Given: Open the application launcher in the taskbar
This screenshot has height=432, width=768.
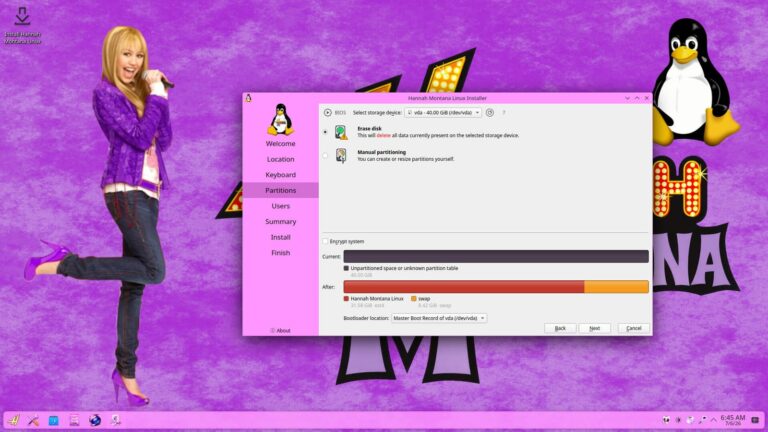Looking at the screenshot, I should point(14,420).
